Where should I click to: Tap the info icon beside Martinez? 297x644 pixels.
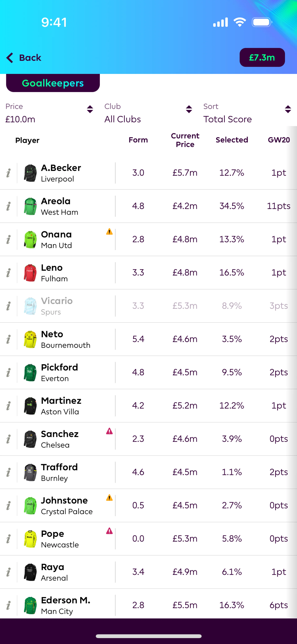tap(9, 406)
